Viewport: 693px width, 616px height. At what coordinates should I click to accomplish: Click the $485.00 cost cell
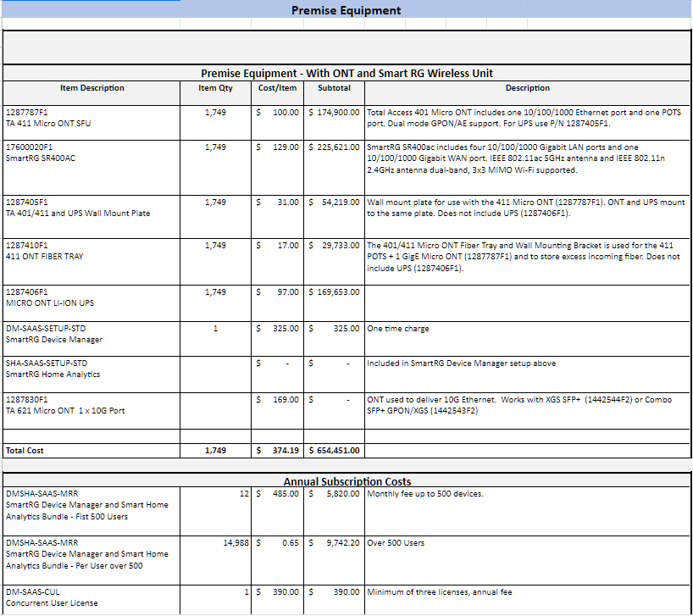coord(277,511)
